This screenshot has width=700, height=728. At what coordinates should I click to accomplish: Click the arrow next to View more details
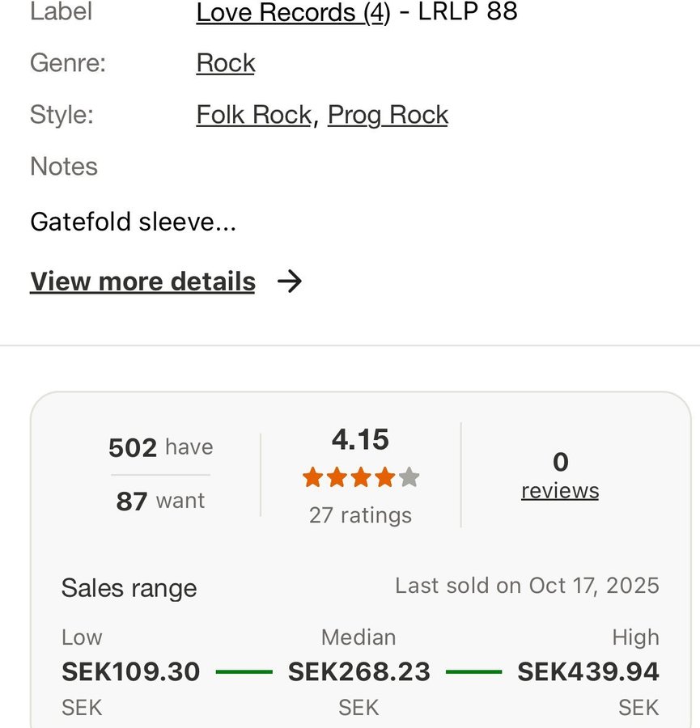click(289, 281)
